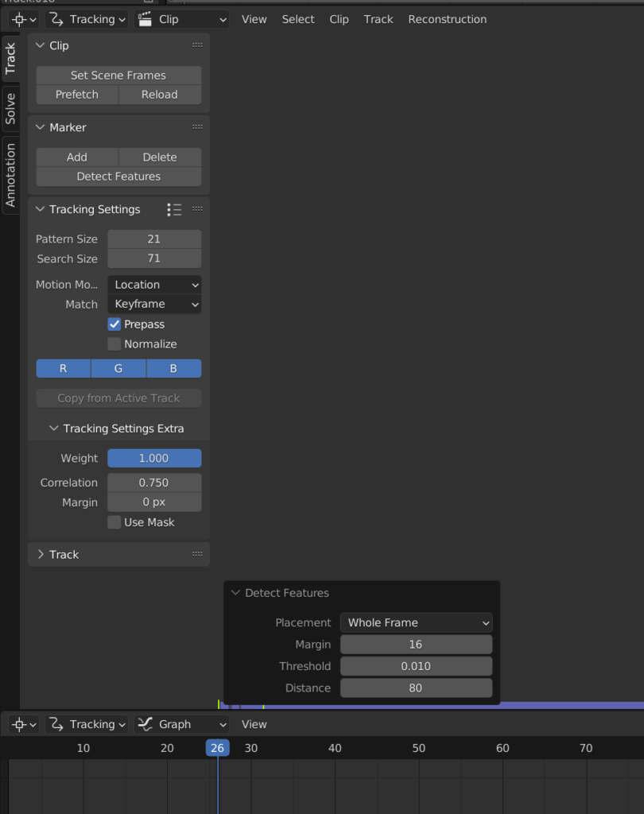Open the Reconstruction menu
Screen dimensions: 644x814
pyautogui.click(x=447, y=19)
